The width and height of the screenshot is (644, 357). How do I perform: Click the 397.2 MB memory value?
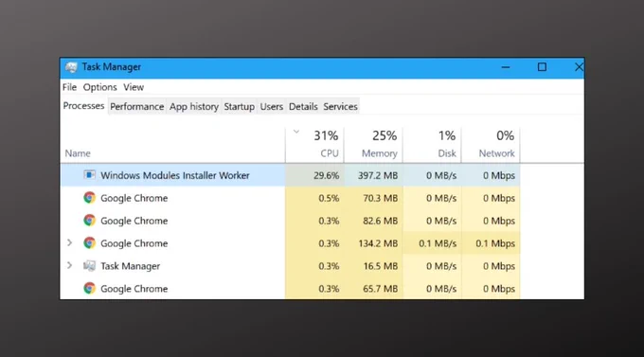coord(378,175)
